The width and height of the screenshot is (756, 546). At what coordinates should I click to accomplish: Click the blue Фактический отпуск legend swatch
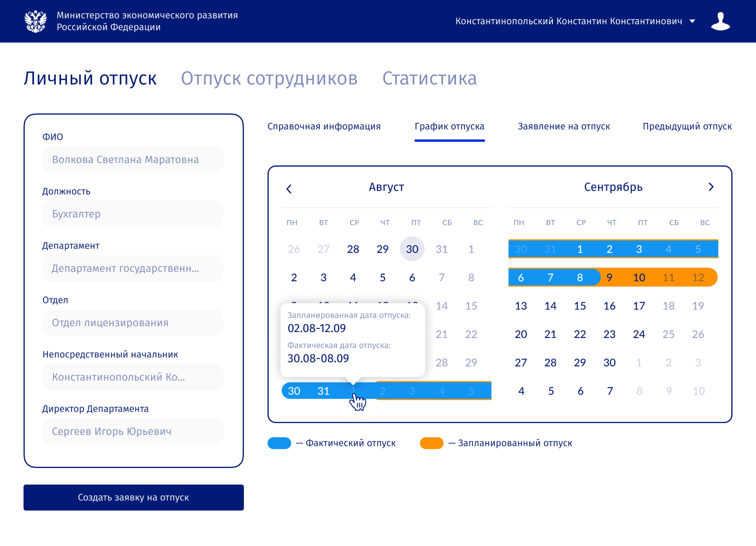pyautogui.click(x=279, y=443)
